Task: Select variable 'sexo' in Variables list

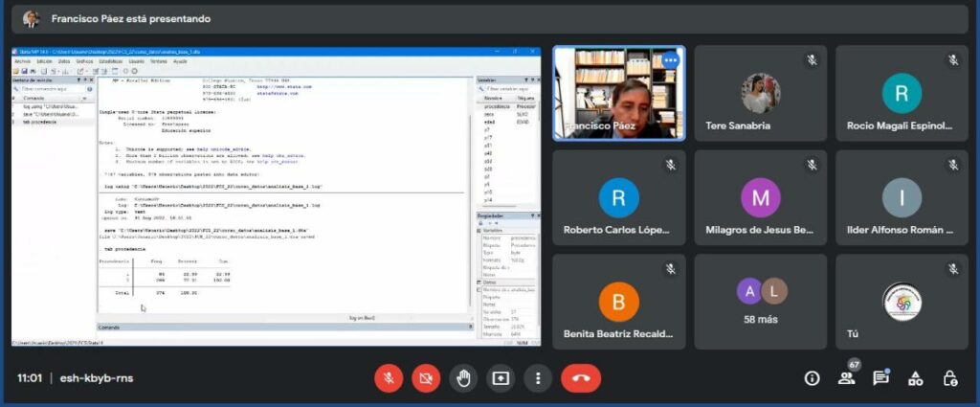Action: 507,114
